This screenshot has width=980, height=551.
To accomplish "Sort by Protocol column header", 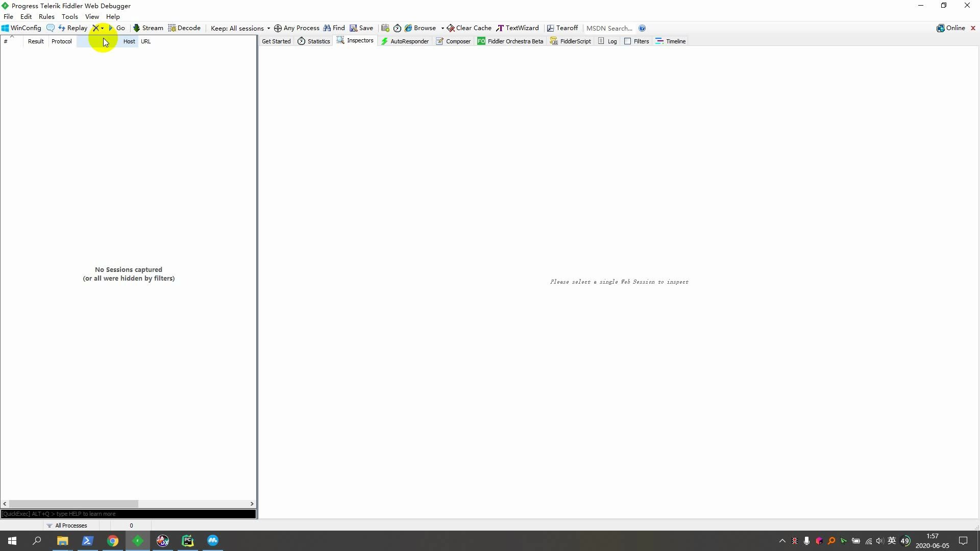I will [62, 41].
